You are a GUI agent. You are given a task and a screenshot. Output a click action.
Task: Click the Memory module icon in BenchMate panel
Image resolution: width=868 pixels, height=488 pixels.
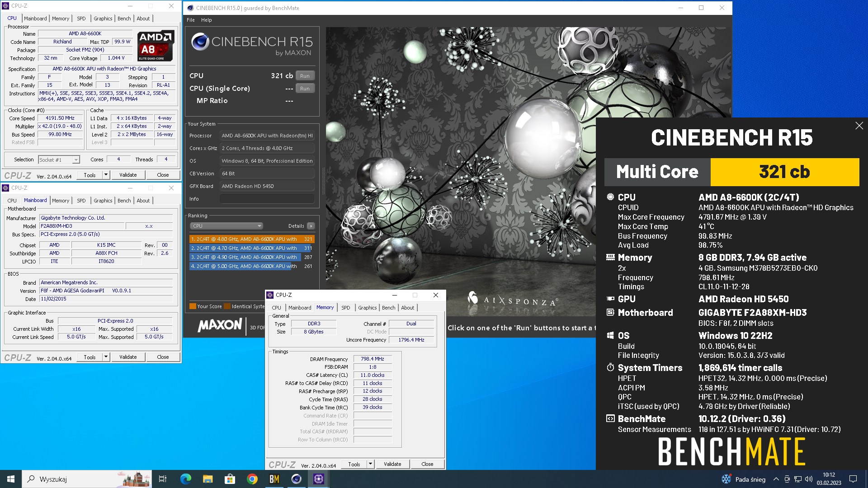pyautogui.click(x=610, y=257)
